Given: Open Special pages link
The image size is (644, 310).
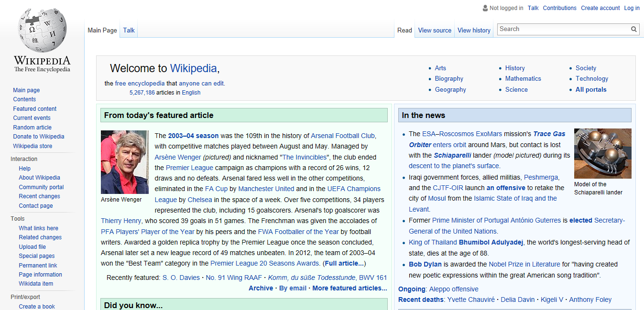Looking at the screenshot, I should pos(37,256).
